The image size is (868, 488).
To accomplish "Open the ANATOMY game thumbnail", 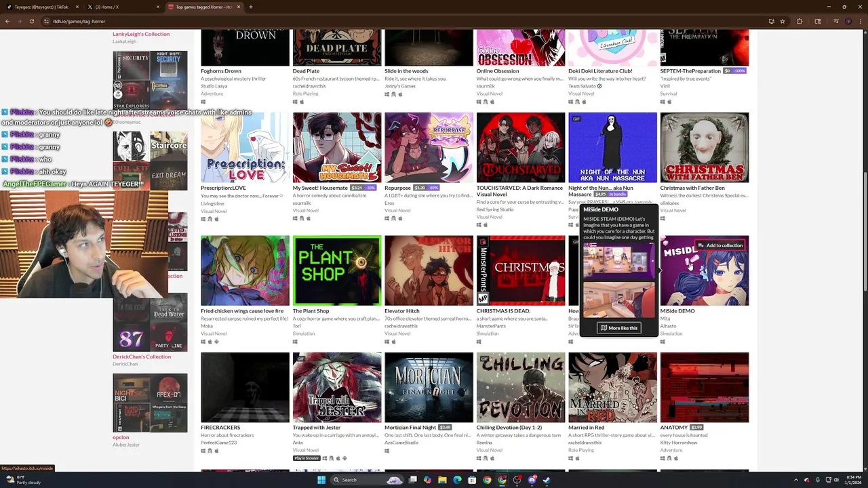I will (705, 387).
